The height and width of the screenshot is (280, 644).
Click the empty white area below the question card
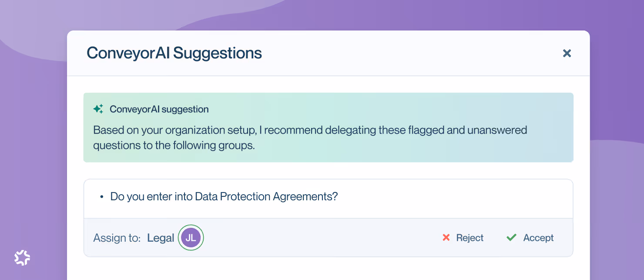click(328, 269)
